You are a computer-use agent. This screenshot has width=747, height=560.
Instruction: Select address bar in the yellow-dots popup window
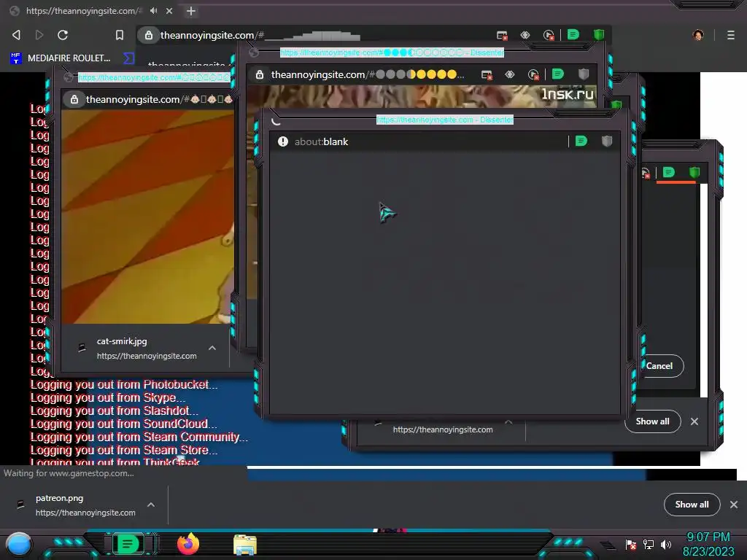(367, 75)
